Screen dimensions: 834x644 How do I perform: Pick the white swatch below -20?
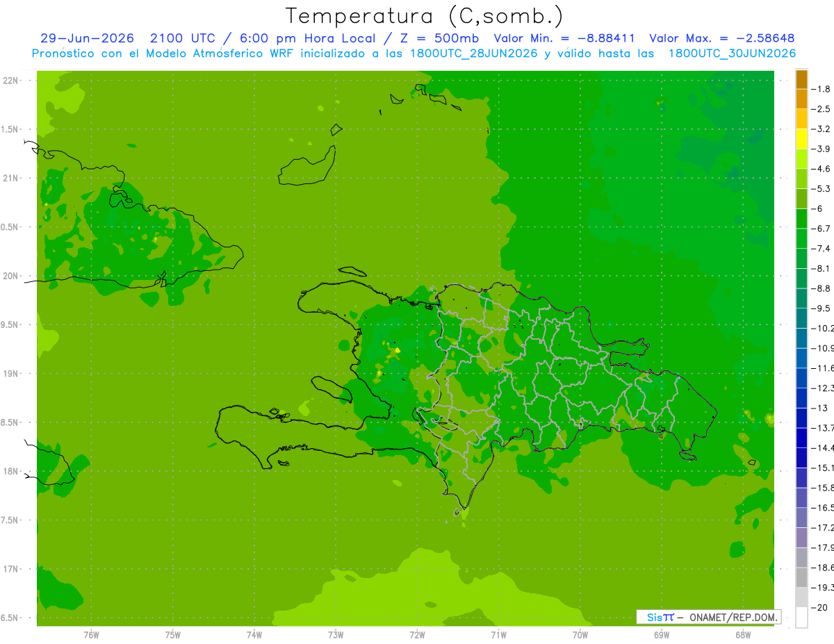(801, 617)
